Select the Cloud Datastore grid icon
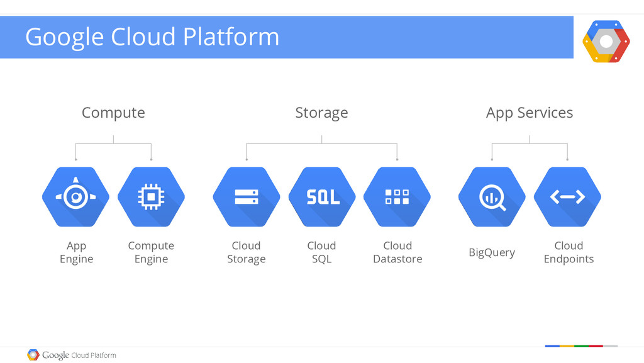644x363 pixels. point(397,197)
